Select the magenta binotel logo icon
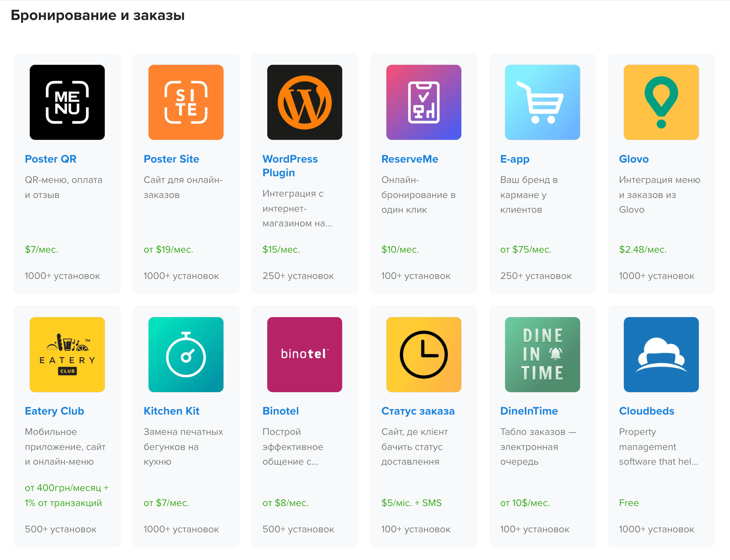The width and height of the screenshot is (730, 560). tap(305, 355)
